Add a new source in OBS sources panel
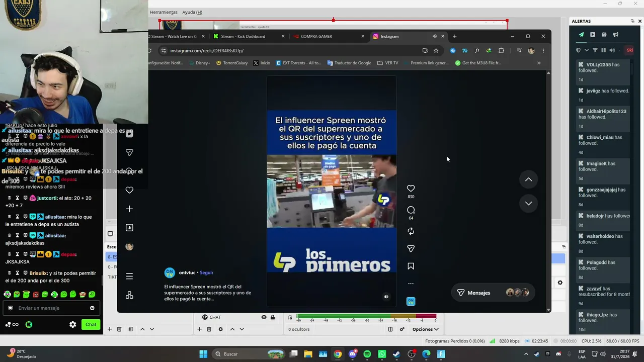Image resolution: width=644 pixels, height=362 pixels. tap(199, 329)
